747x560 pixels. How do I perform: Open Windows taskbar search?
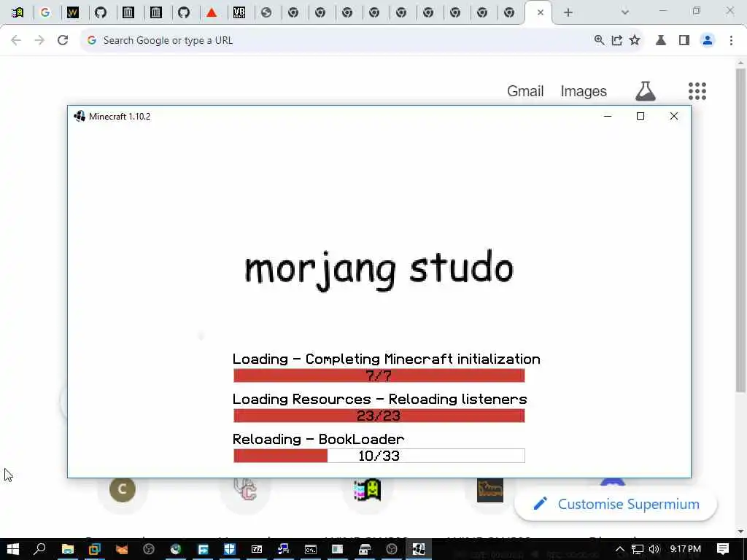[x=40, y=549]
